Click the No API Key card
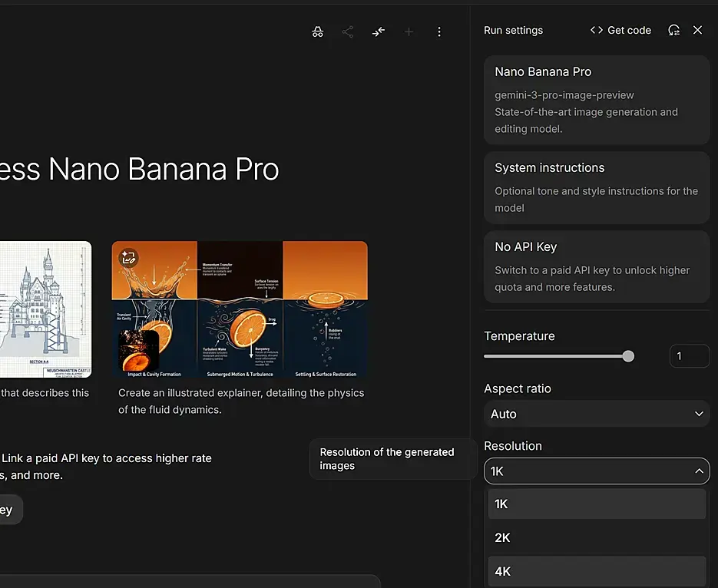The image size is (718, 588). [x=597, y=266]
